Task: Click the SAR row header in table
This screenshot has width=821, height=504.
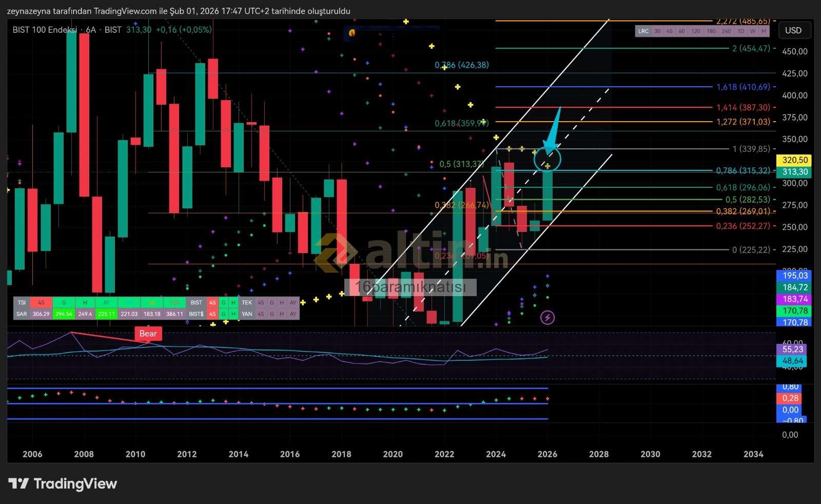Action: coord(22,314)
